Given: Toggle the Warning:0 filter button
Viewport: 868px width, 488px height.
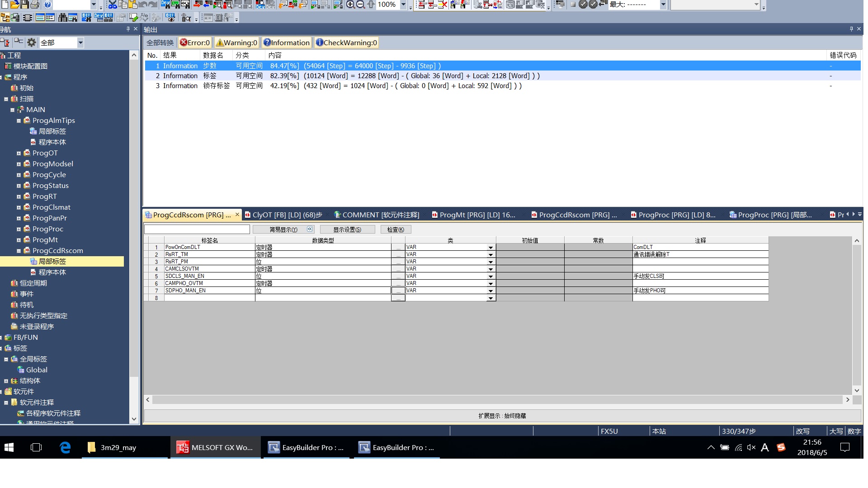Looking at the screenshot, I should tap(236, 42).
